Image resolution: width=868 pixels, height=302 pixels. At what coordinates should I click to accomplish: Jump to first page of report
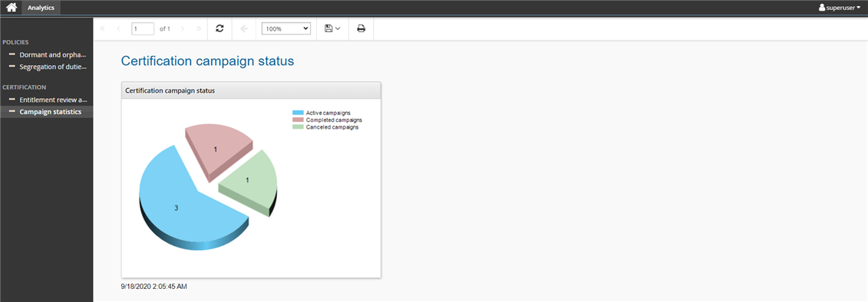point(102,29)
